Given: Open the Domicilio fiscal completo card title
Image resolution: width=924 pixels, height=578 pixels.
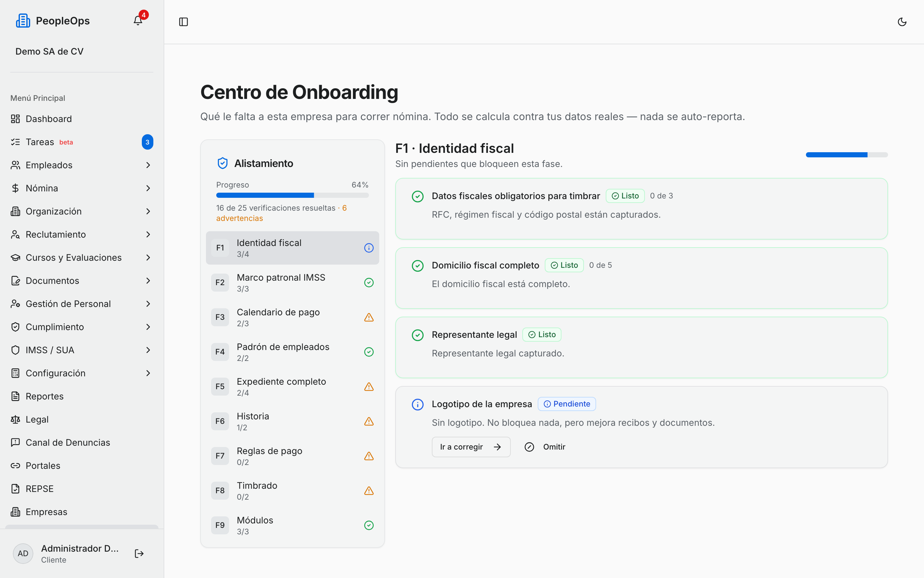Looking at the screenshot, I should [x=485, y=265].
